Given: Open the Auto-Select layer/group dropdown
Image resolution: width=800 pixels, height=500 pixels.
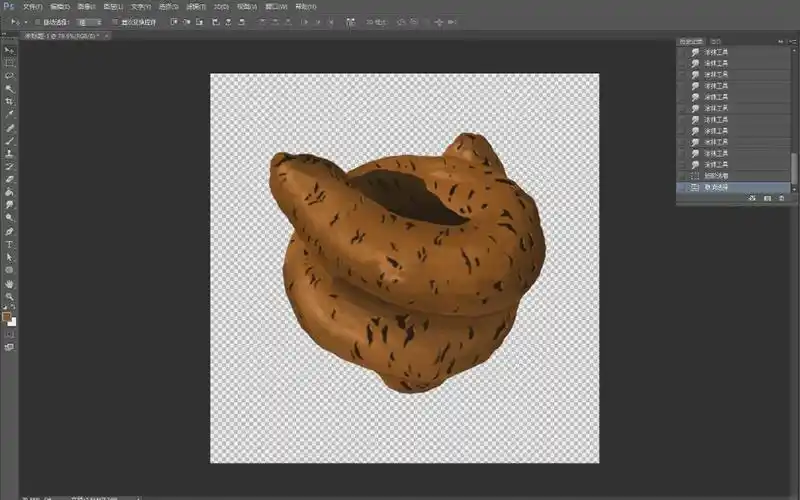Looking at the screenshot, I should (89, 21).
